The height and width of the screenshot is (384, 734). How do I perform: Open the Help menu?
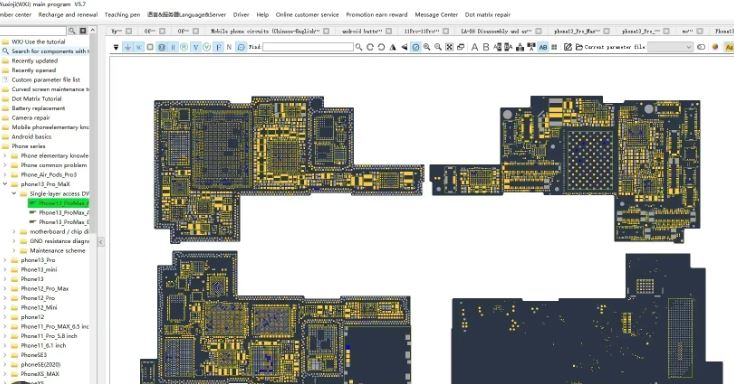[x=263, y=15]
